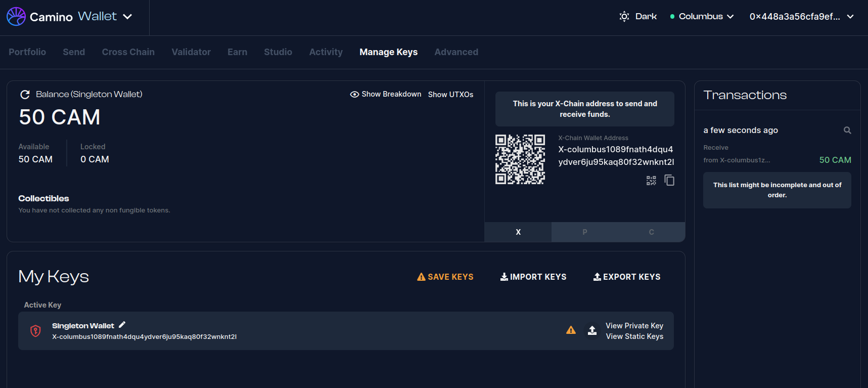
Task: Click the copy address icon
Action: point(669,181)
